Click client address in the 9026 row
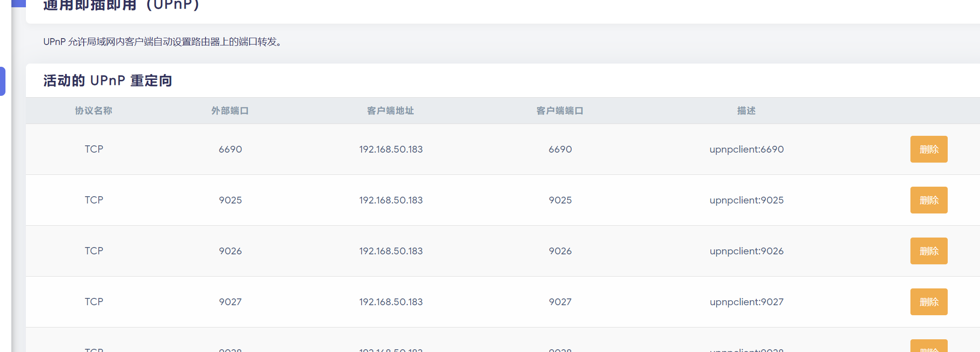 click(x=391, y=251)
